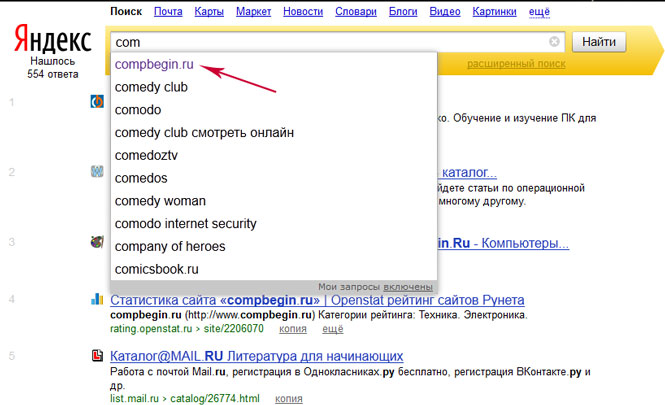This screenshot has height=405, width=665.
Task: Open the list.mail.ru catalog green URL
Action: coord(184,399)
